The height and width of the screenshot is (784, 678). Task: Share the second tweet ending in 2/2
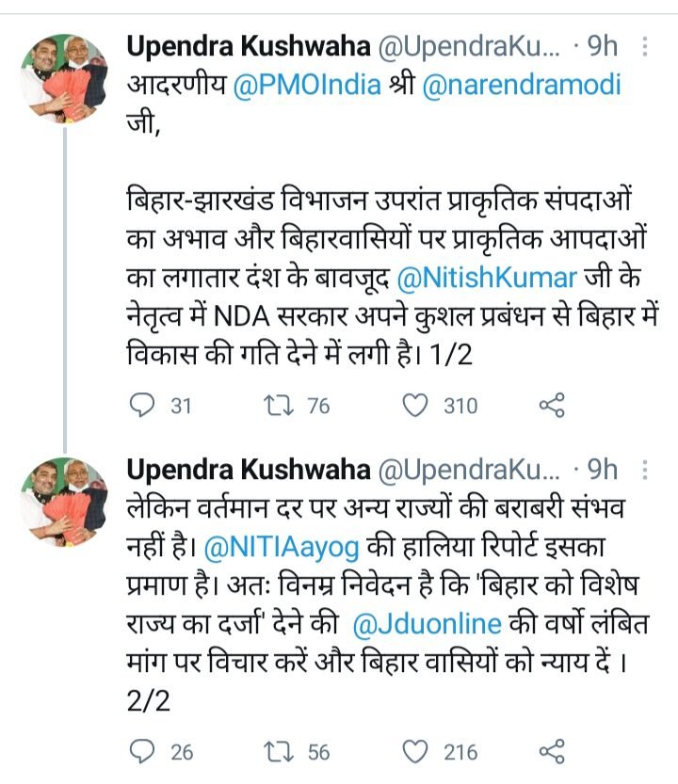(x=551, y=751)
